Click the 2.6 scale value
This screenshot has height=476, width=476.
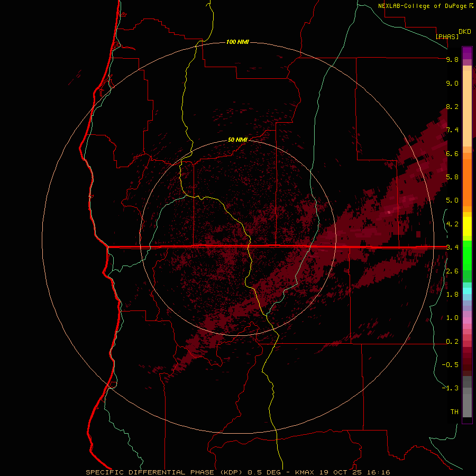(x=452, y=271)
